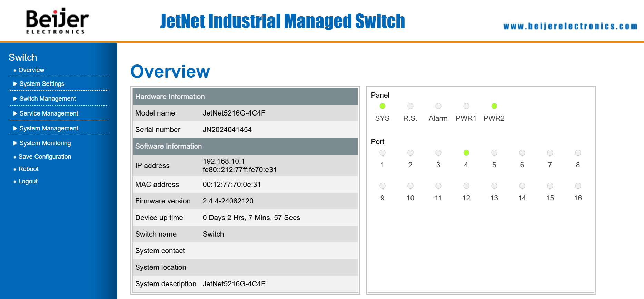Click port 16 status LED
This screenshot has height=299, width=644.
pyautogui.click(x=578, y=186)
